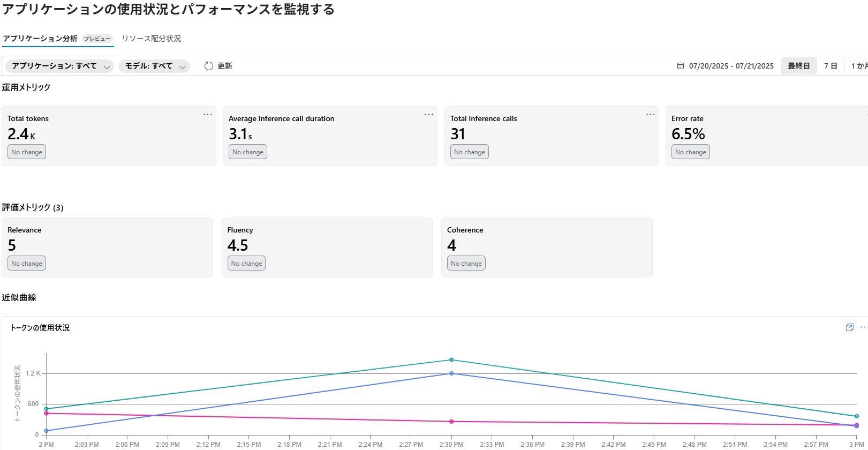868x450 pixels.
Task: Click No change badge under Relevance
Action: (x=27, y=264)
